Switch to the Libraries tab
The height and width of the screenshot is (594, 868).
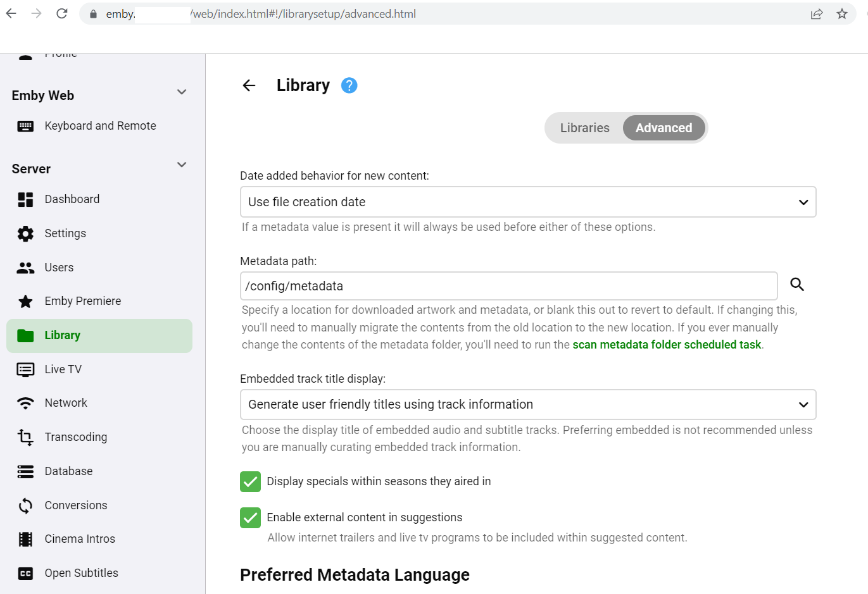(x=584, y=127)
